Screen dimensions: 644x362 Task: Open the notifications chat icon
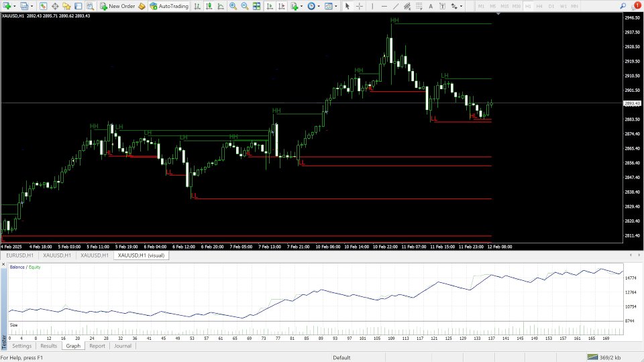[636, 6]
